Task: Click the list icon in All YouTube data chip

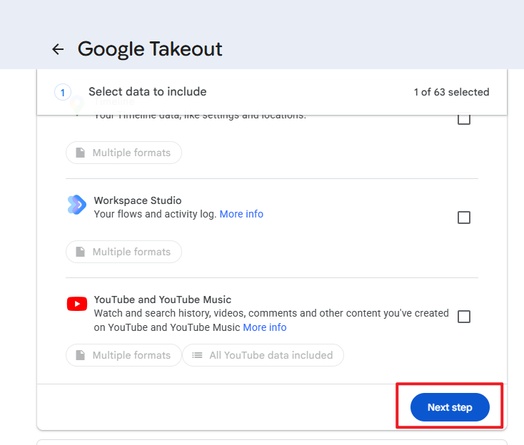Action: (197, 355)
